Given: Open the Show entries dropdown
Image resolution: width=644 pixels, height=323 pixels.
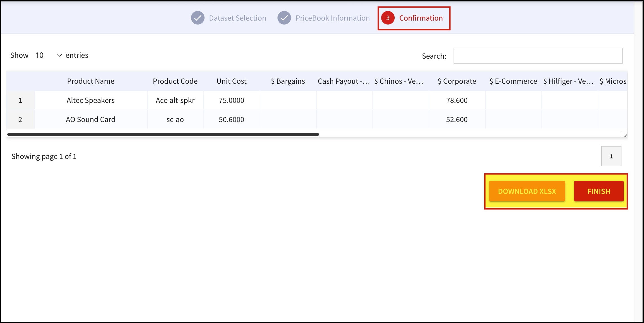Looking at the screenshot, I should pos(48,55).
